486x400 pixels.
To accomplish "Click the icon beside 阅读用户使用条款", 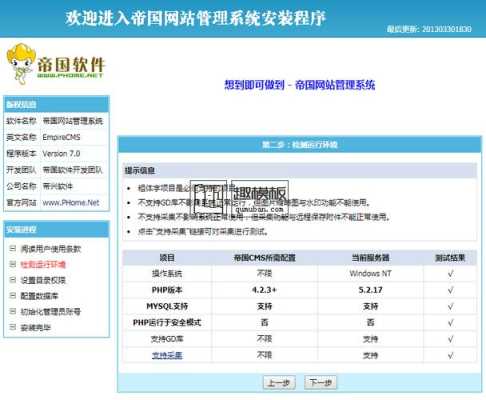I will pyautogui.click(x=13, y=248).
